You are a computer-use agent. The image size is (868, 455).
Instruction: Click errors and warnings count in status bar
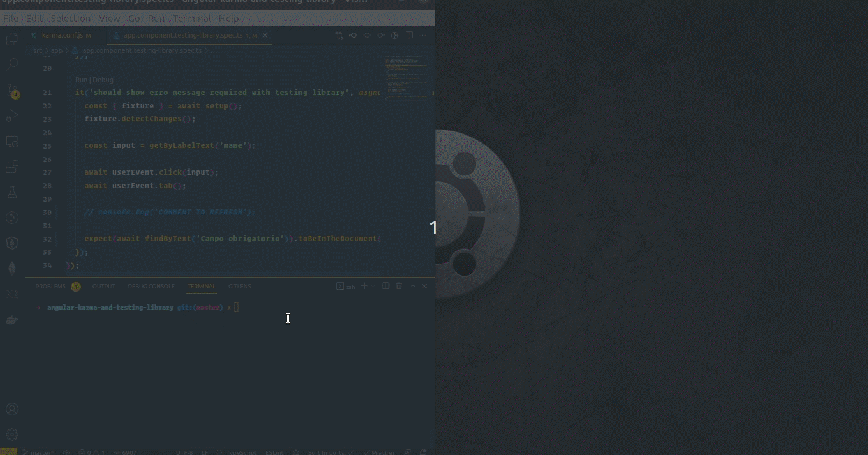click(92, 452)
